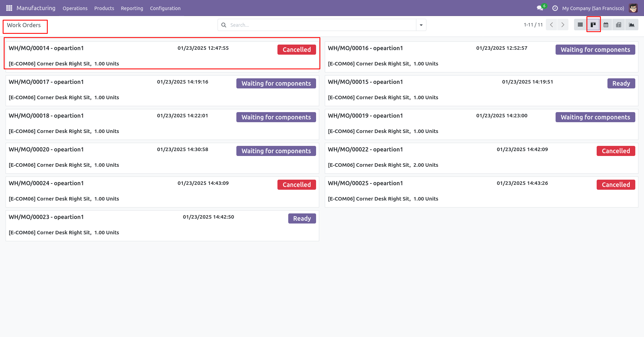The height and width of the screenshot is (337, 644).
Task: Open the Configuration menu
Action: point(165,8)
